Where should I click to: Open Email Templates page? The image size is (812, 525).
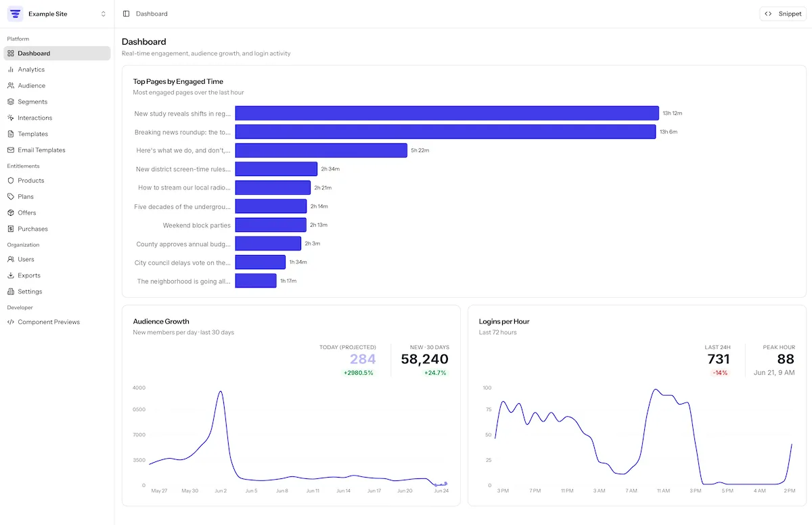57,150
